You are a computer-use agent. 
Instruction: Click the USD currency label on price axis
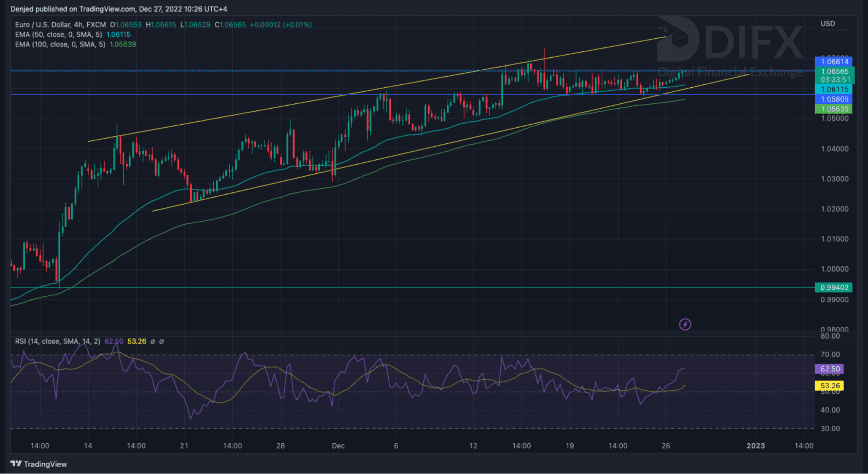click(x=828, y=23)
